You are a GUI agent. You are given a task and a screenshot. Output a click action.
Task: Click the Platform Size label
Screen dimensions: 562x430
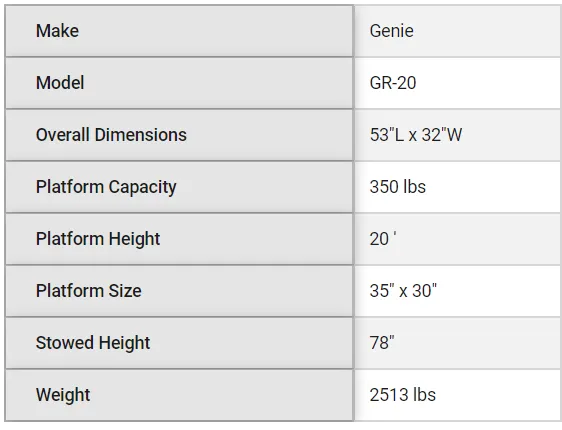[89, 291]
